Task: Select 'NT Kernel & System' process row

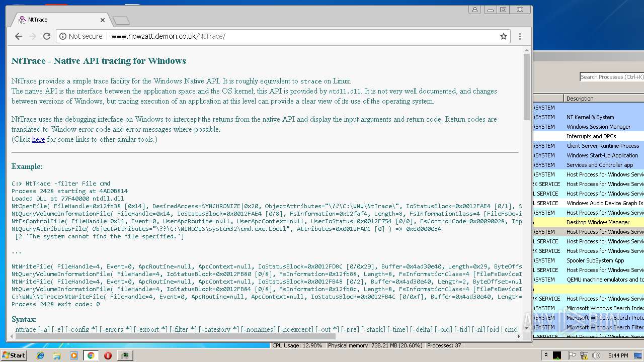Action: (589, 117)
